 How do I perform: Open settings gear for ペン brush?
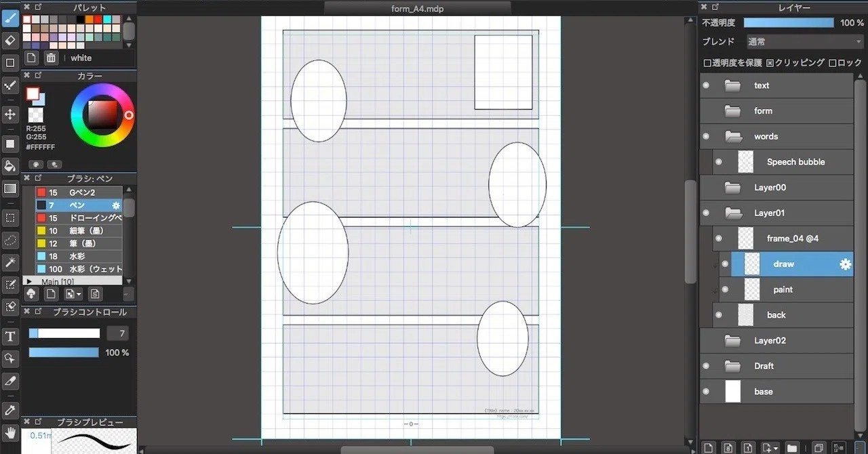116,205
